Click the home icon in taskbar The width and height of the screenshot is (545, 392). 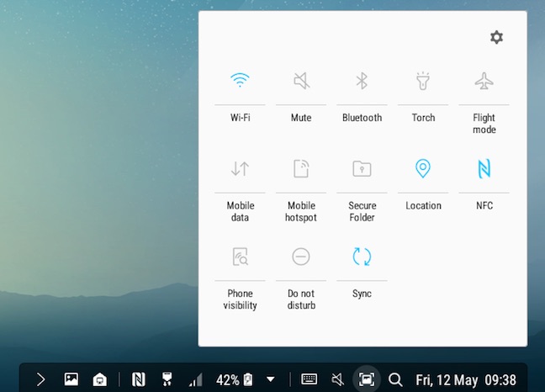point(100,379)
